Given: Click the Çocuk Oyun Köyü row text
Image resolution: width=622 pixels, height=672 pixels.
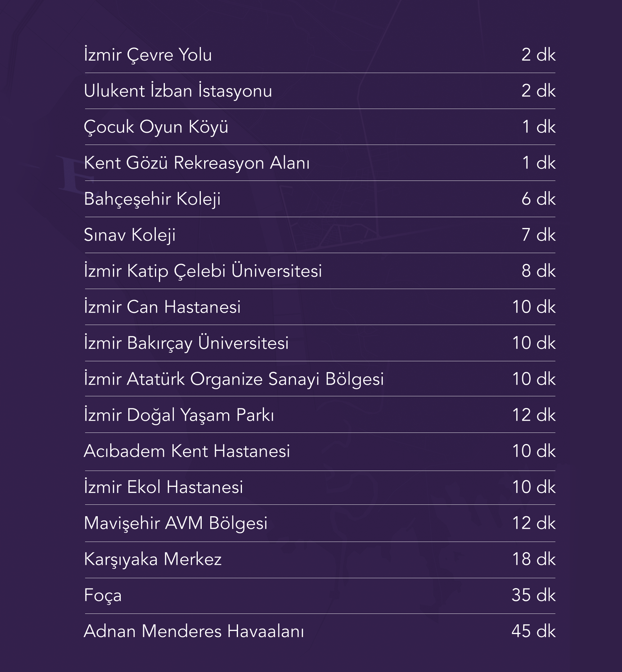Looking at the screenshot, I should [x=156, y=127].
